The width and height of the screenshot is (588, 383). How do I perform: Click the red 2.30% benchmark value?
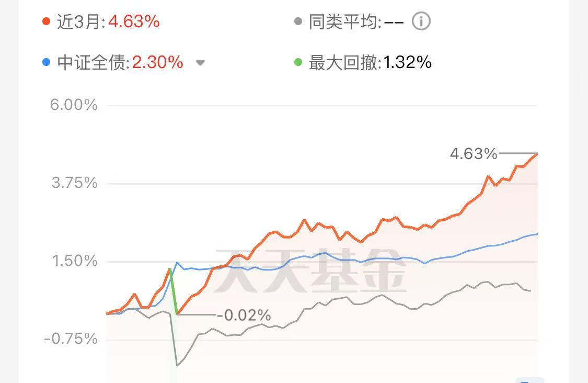158,62
